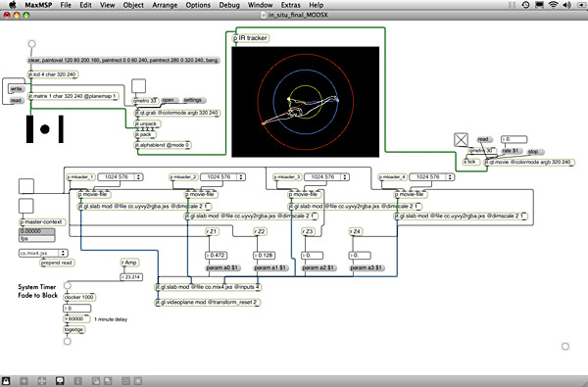Open the File menu
The image size is (588, 387).
66,5
